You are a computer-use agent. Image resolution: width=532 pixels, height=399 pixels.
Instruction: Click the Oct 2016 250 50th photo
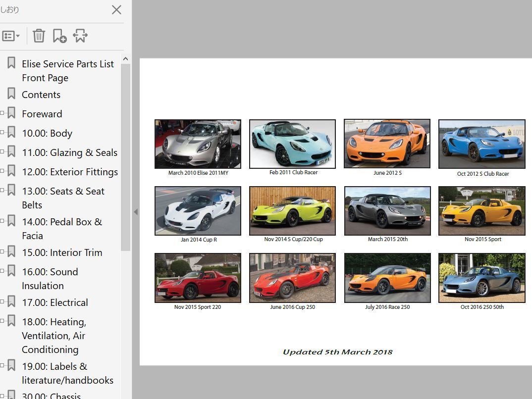click(x=482, y=278)
